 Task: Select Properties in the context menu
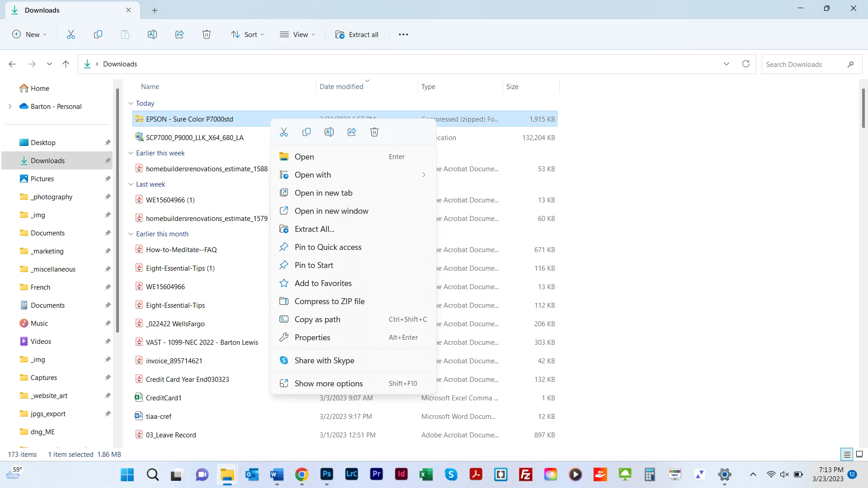tap(312, 338)
